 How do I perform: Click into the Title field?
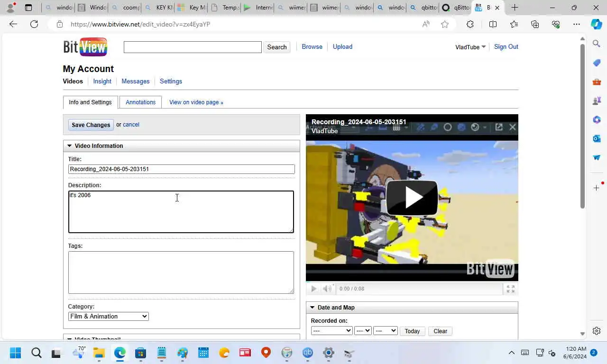[181, 169]
